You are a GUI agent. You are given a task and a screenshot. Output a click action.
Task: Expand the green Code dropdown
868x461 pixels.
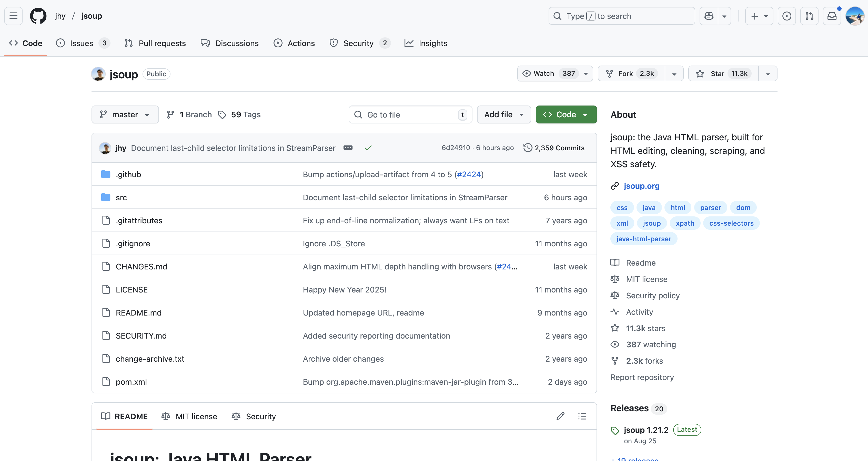(x=566, y=114)
